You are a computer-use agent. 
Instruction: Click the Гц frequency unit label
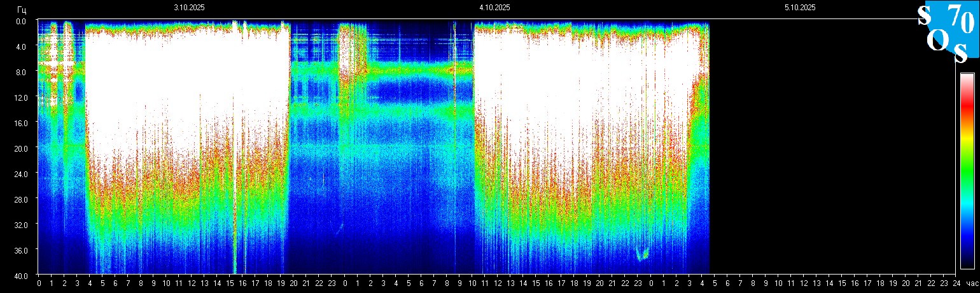click(22, 9)
